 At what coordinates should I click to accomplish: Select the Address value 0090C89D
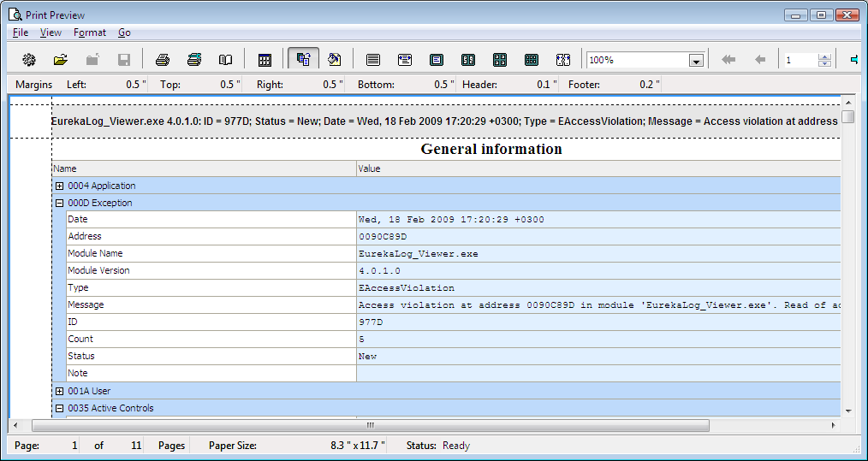[383, 237]
